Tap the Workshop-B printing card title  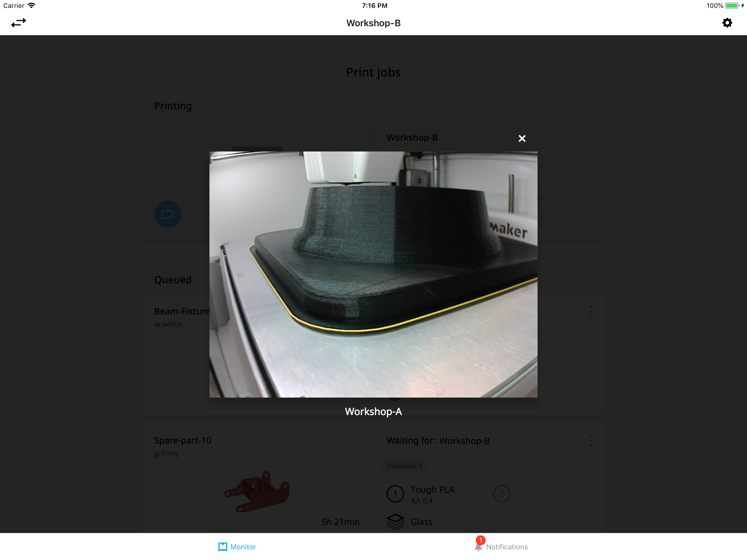412,138
